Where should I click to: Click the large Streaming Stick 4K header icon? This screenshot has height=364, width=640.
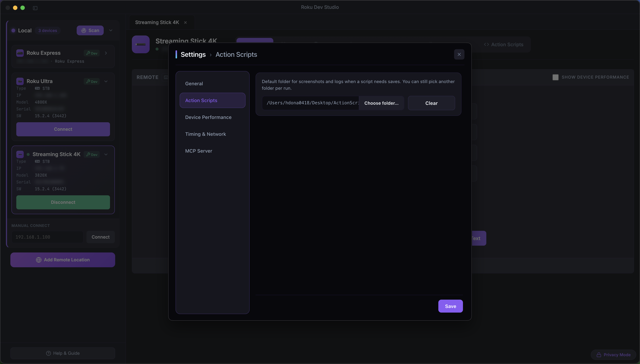(x=141, y=45)
